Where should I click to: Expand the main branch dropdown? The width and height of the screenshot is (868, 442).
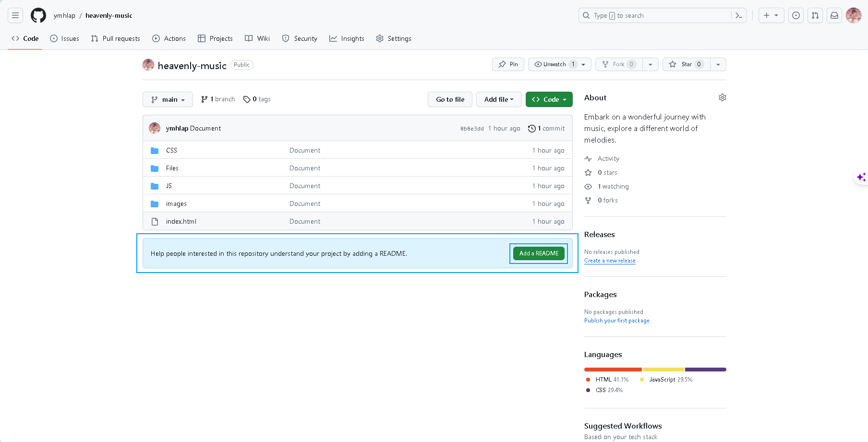tap(168, 99)
